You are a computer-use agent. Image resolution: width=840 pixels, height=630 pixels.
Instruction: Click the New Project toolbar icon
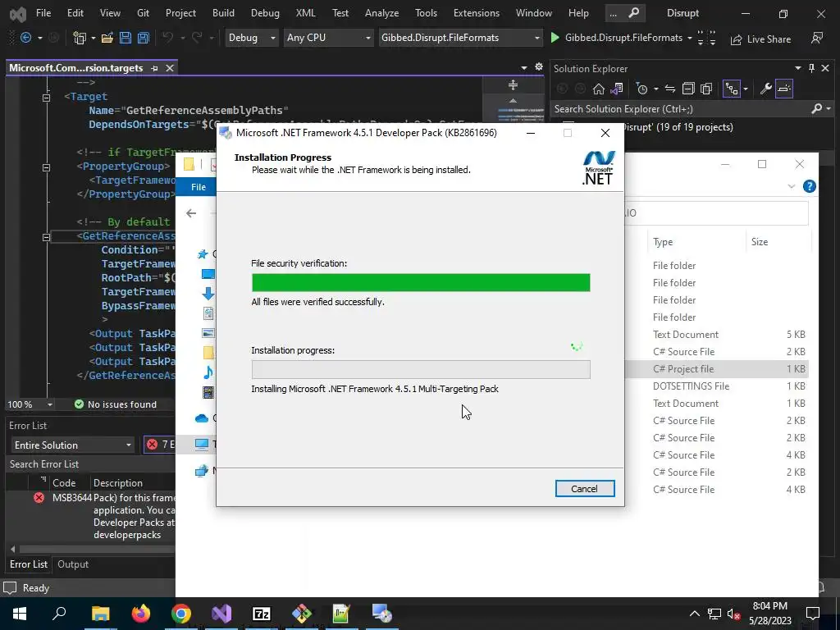pyautogui.click(x=80, y=38)
